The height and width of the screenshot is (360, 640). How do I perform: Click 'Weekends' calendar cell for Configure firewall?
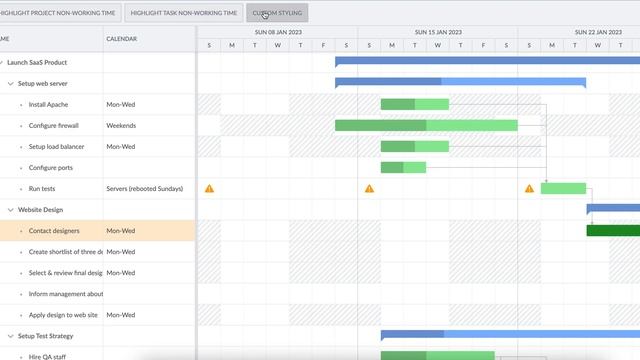[149, 126]
